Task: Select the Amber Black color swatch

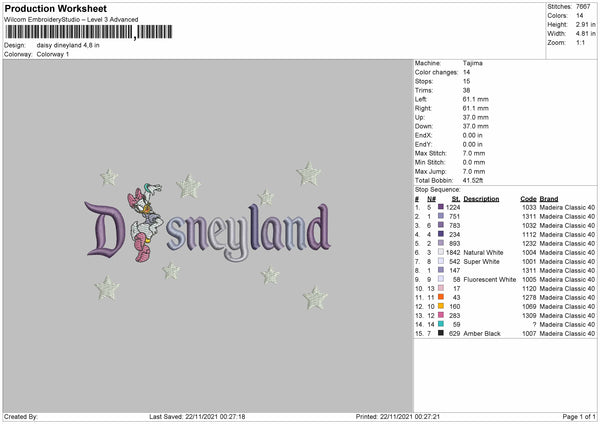Action: tap(441, 333)
